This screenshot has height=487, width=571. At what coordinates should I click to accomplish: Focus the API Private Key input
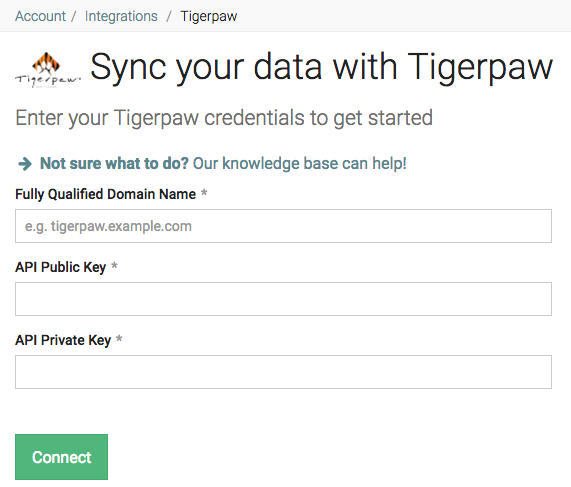tap(283, 372)
